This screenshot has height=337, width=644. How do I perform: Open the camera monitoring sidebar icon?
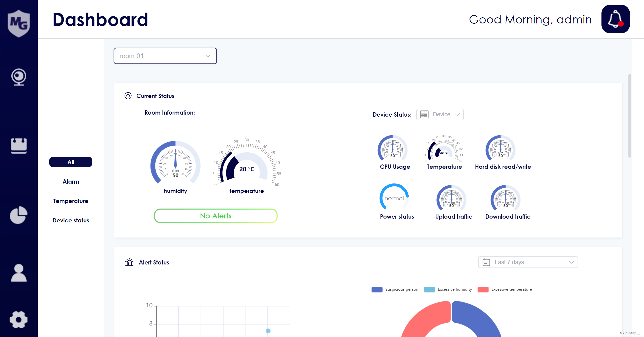(19, 77)
